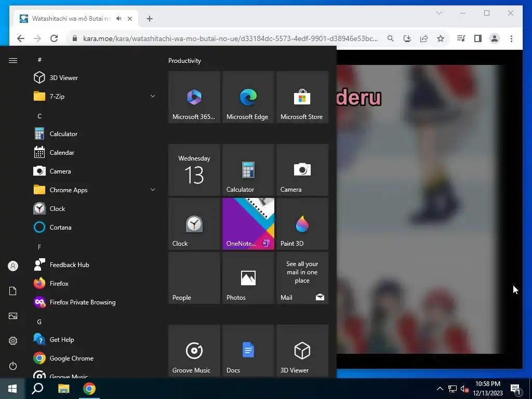Reload the kara.moe page
532x399 pixels.
[x=54, y=38]
